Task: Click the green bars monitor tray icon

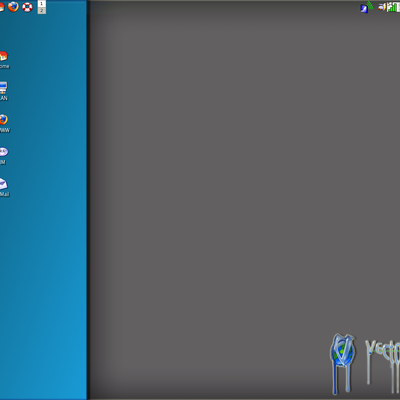Action: point(393,7)
